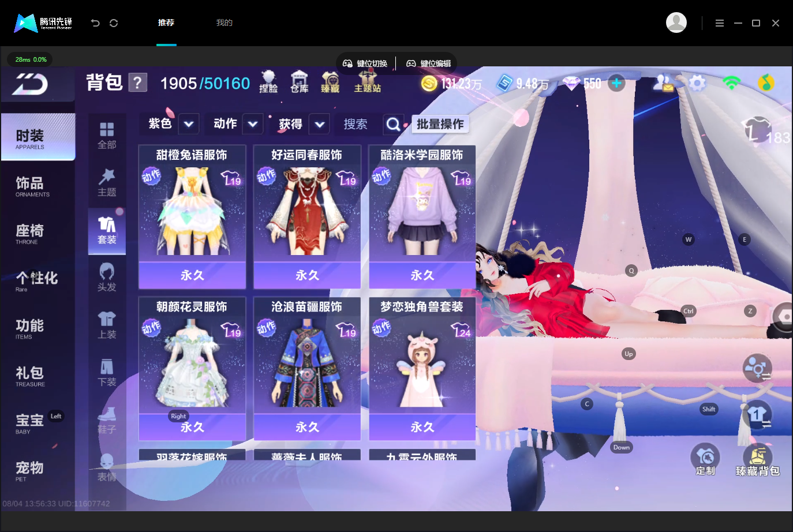793x532 pixels.
Task: Open the hamburger menu in the title bar
Action: [719, 23]
